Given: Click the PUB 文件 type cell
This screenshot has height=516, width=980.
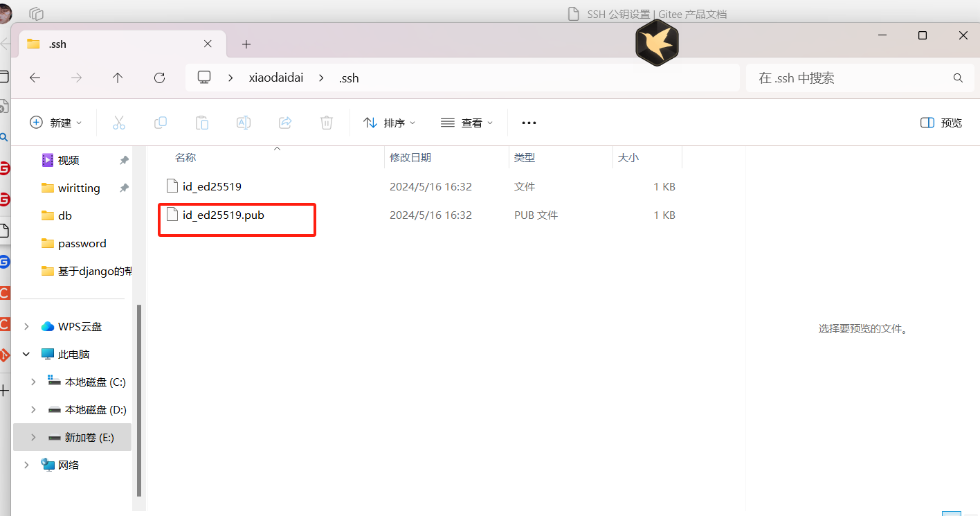Looking at the screenshot, I should 536,215.
